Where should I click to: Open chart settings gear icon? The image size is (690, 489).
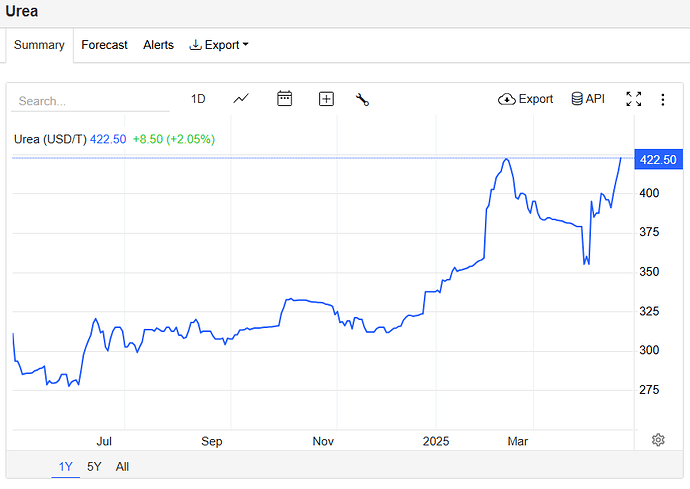click(x=658, y=440)
